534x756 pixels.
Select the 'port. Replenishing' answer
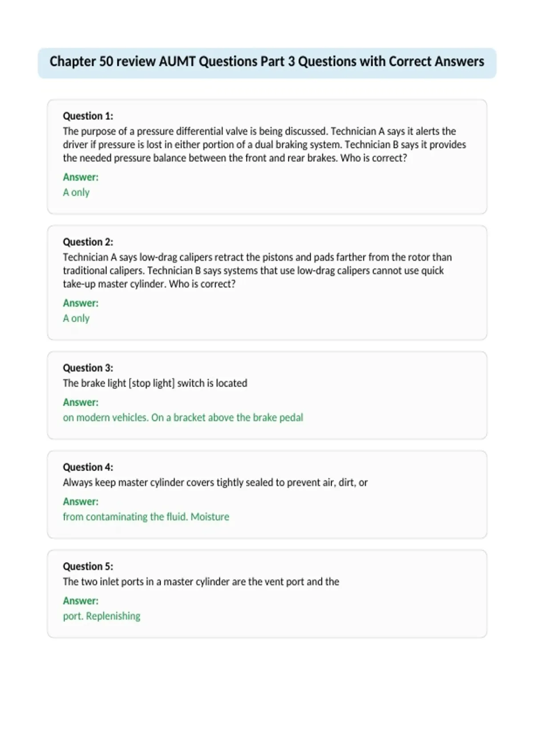pos(101,616)
